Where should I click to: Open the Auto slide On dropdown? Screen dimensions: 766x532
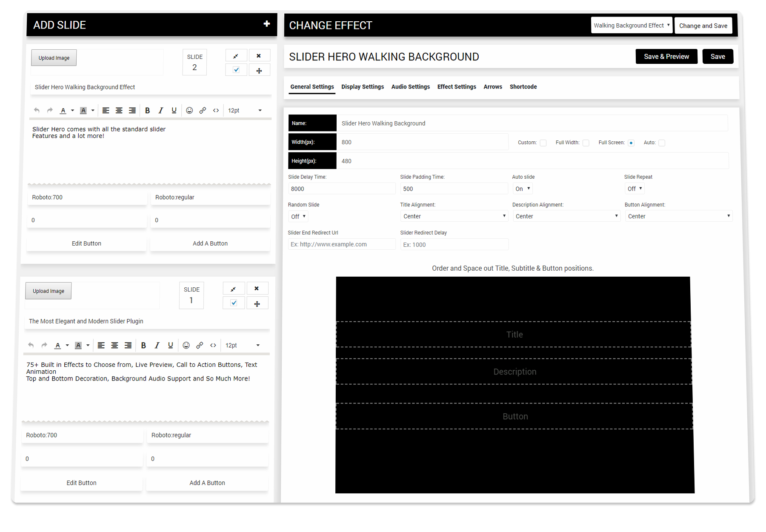[523, 189]
